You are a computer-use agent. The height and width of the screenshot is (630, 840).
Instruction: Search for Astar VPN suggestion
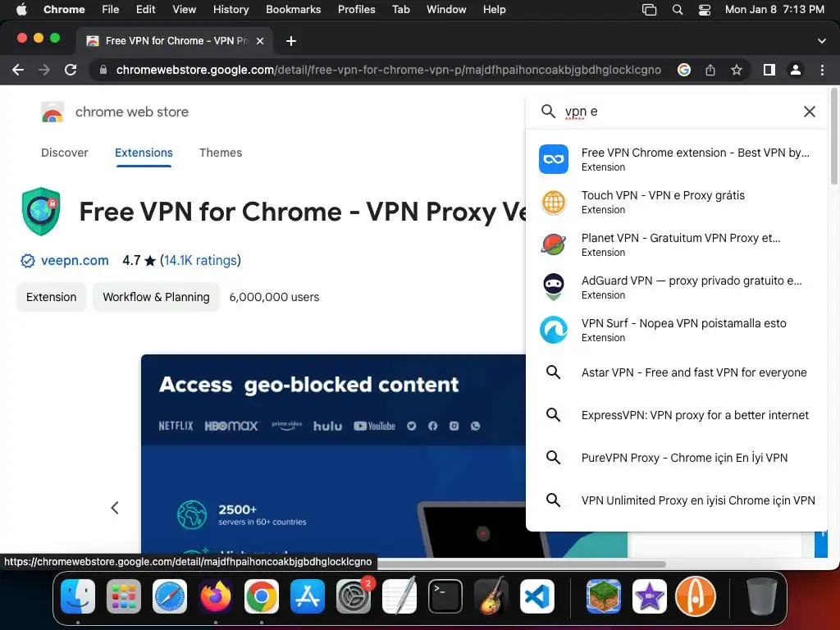[677, 372]
